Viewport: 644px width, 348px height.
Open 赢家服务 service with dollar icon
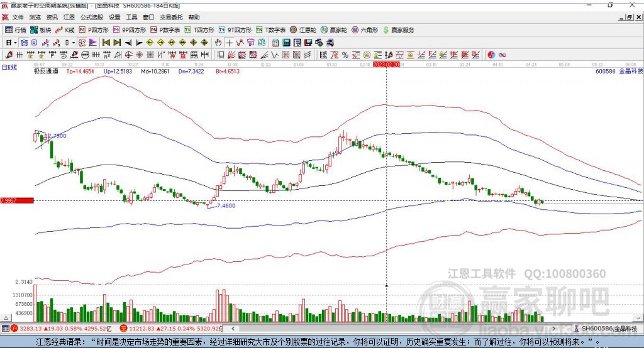(398, 30)
